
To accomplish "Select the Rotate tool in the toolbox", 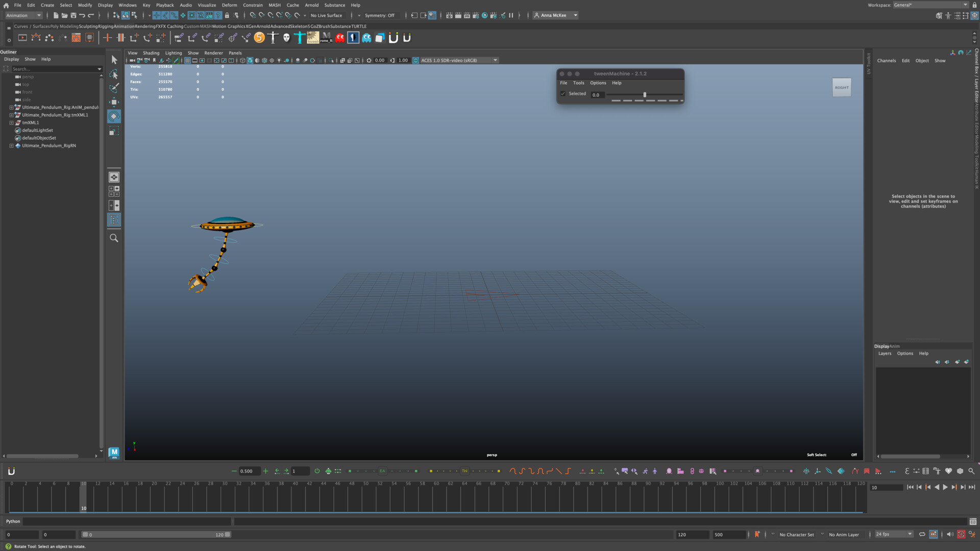I will (114, 116).
